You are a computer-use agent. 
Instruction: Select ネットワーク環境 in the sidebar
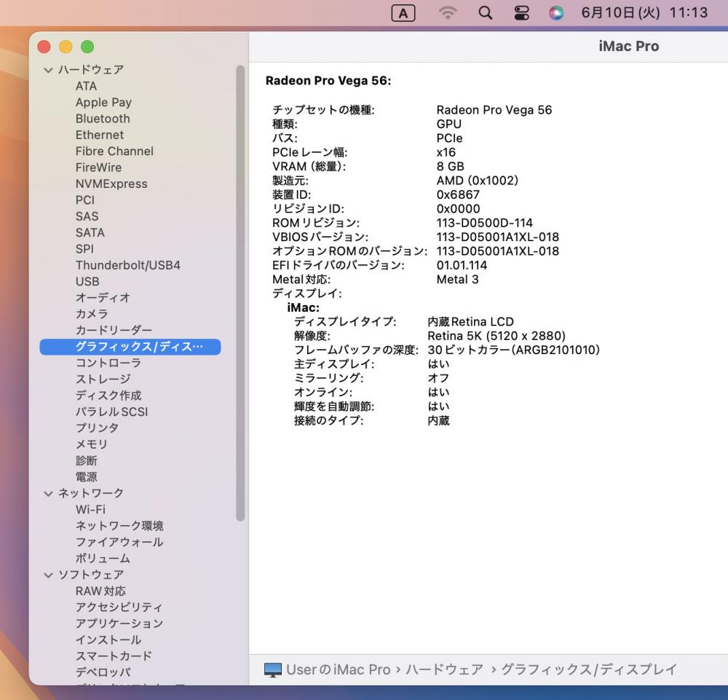tap(119, 526)
